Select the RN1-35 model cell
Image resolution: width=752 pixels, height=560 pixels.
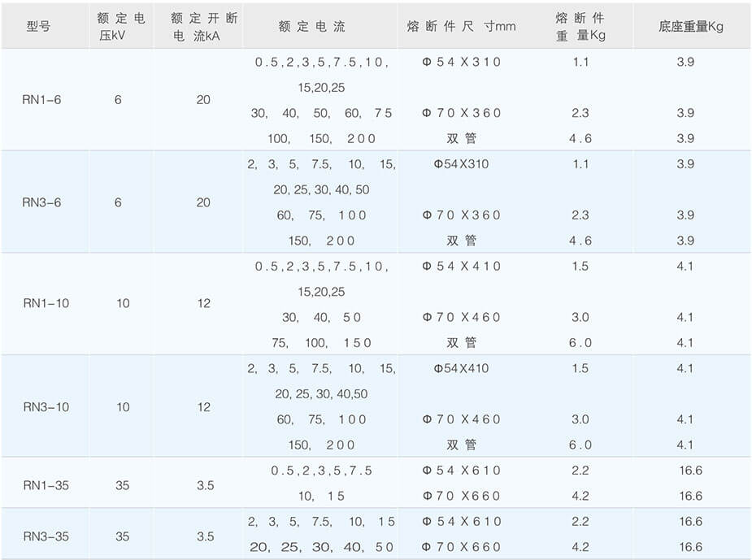pyautogui.click(x=46, y=485)
